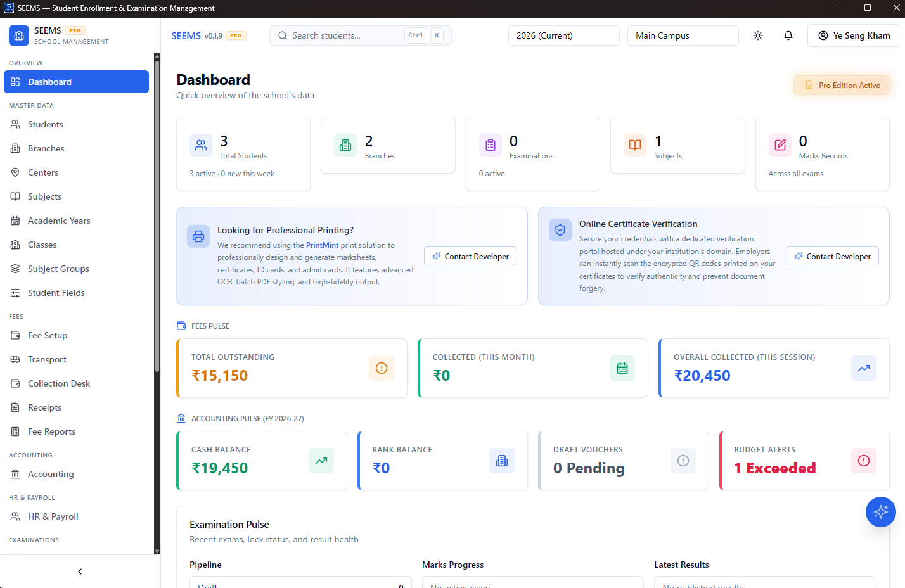Click the Collected This Month calendar icon
Image resolution: width=905 pixels, height=588 pixels.
pyautogui.click(x=622, y=368)
